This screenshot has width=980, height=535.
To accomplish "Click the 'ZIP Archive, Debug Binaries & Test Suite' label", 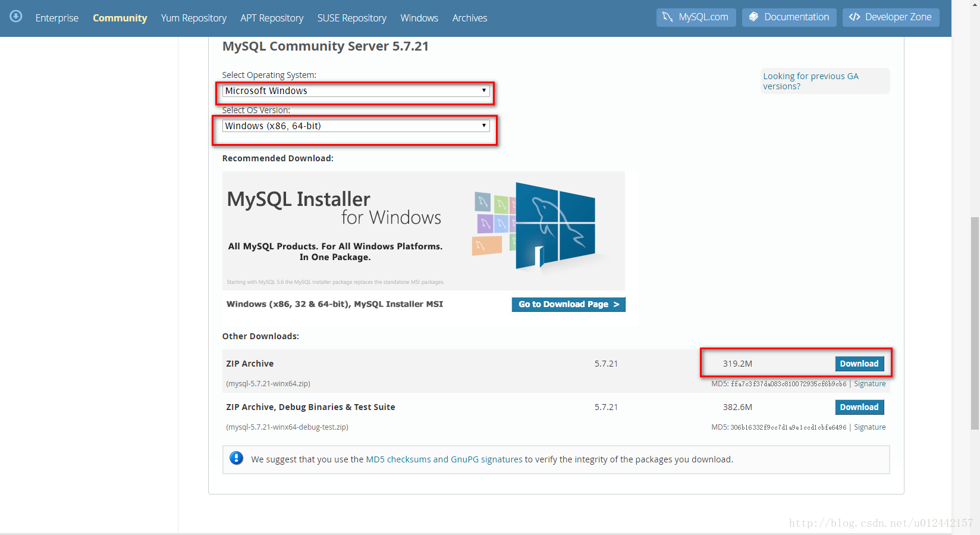I will (310, 407).
